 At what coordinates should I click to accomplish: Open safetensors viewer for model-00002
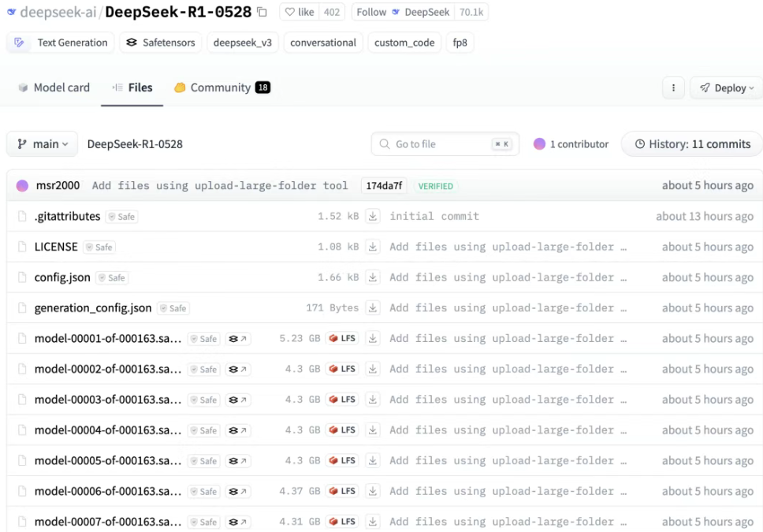pyautogui.click(x=238, y=370)
